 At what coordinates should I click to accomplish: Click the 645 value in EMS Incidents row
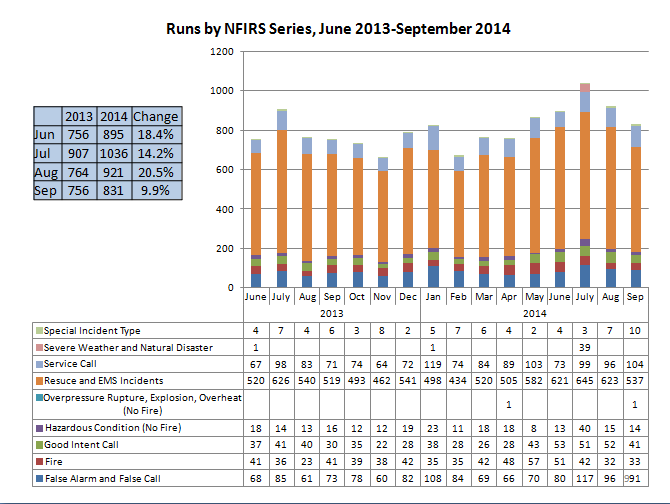pos(585,381)
